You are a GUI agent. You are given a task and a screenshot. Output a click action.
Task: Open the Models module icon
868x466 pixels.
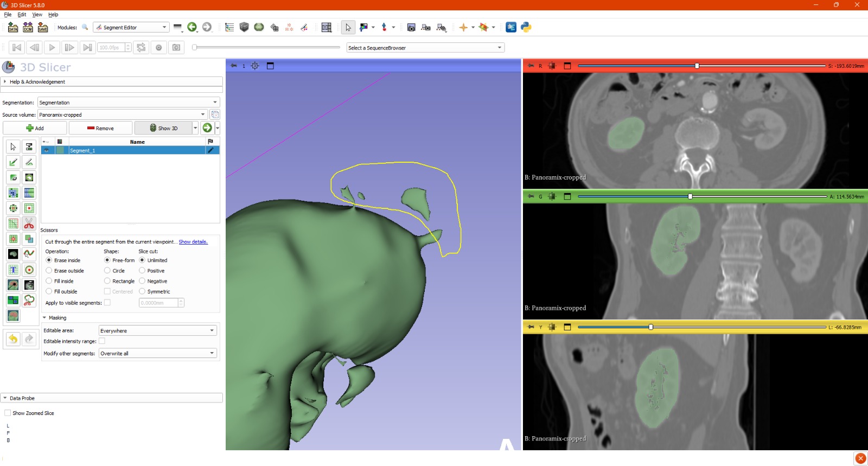coord(259,27)
